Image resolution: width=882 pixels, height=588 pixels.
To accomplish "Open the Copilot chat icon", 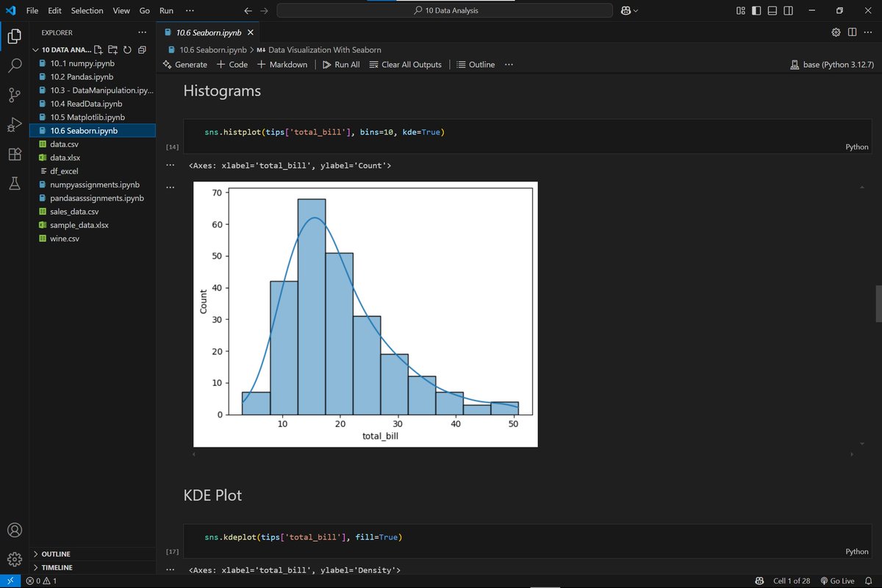I will [x=625, y=11].
